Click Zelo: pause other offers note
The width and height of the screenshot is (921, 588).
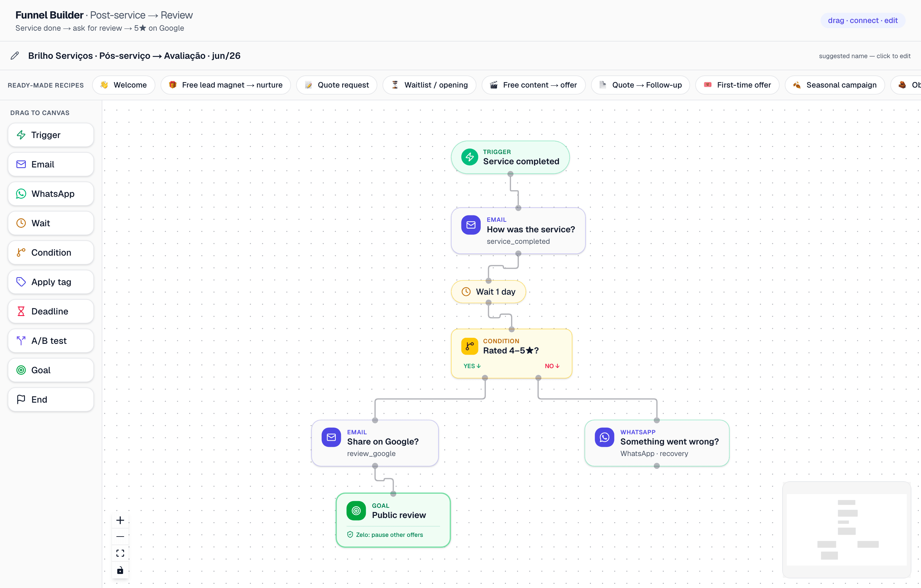pos(390,535)
